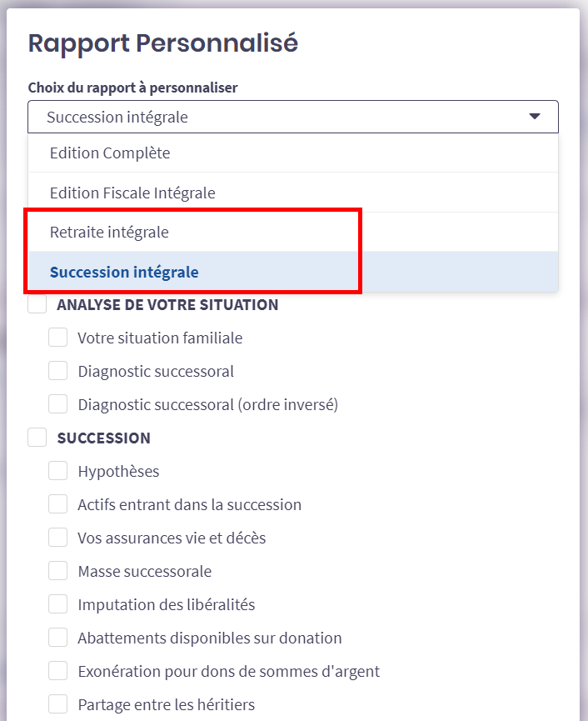
Task: Check 'Actifs entrant dans la succession'
Action: point(57,504)
